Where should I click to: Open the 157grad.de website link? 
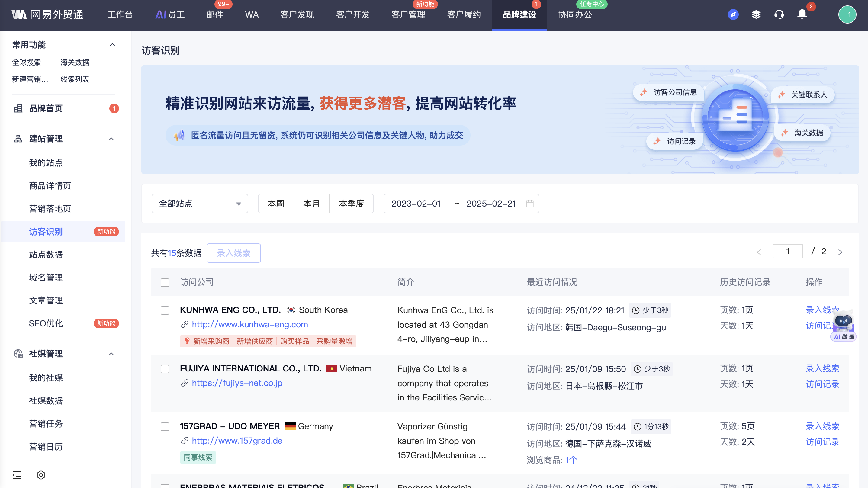click(x=237, y=441)
